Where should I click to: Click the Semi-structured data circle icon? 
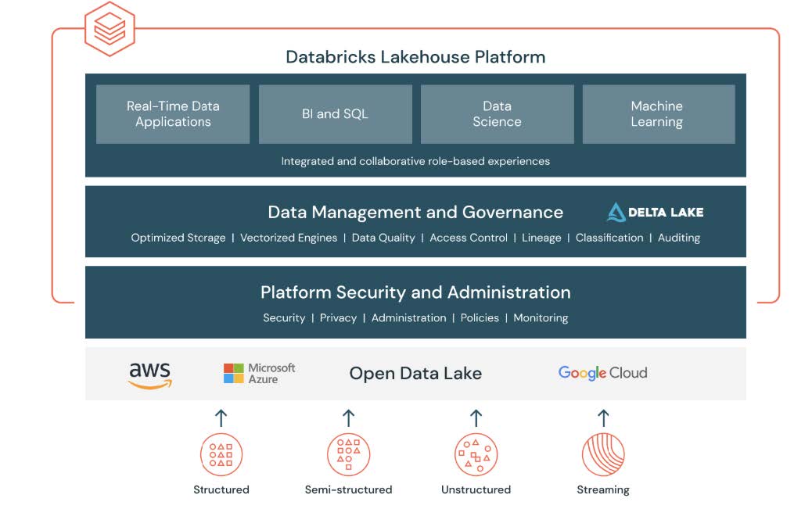(x=349, y=454)
